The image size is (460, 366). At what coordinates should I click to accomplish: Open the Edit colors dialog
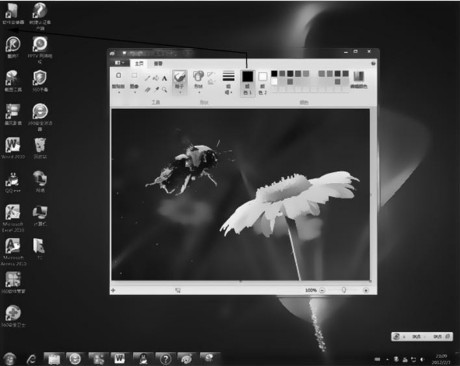(x=359, y=80)
